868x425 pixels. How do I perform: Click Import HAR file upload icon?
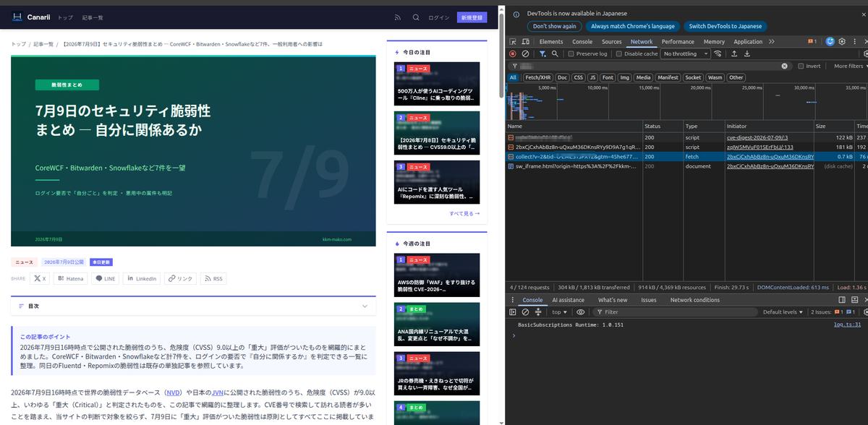coord(735,53)
